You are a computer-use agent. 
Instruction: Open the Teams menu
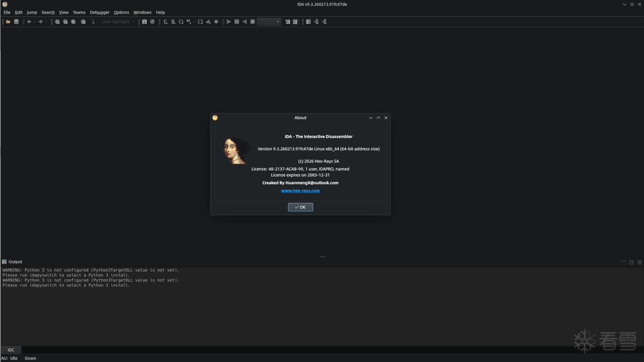79,12
